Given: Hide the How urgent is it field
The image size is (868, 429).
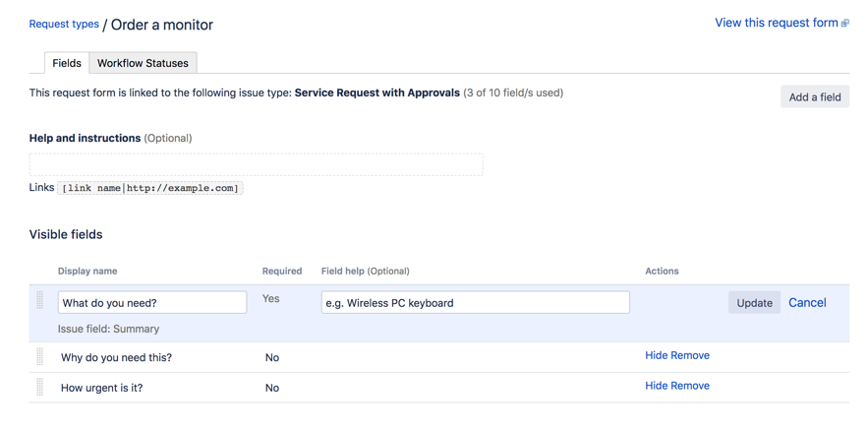Looking at the screenshot, I should pyautogui.click(x=656, y=386).
